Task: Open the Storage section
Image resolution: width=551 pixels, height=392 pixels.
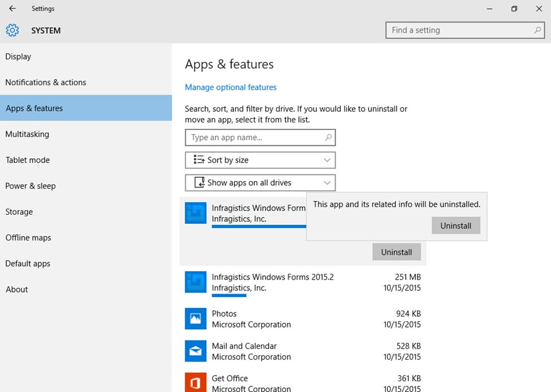Action: pyautogui.click(x=19, y=212)
